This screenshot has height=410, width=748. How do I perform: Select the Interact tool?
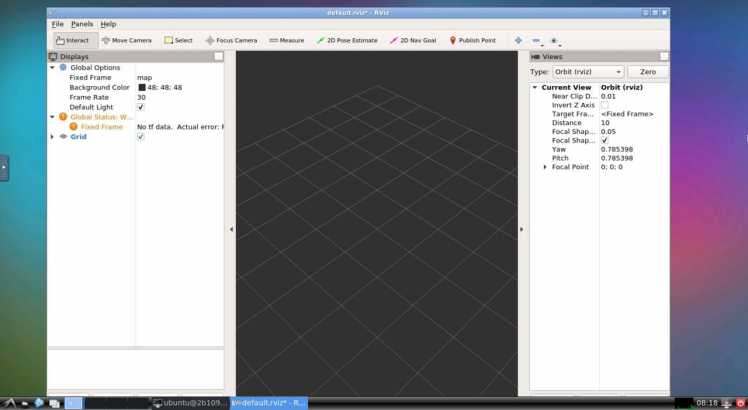coord(72,40)
